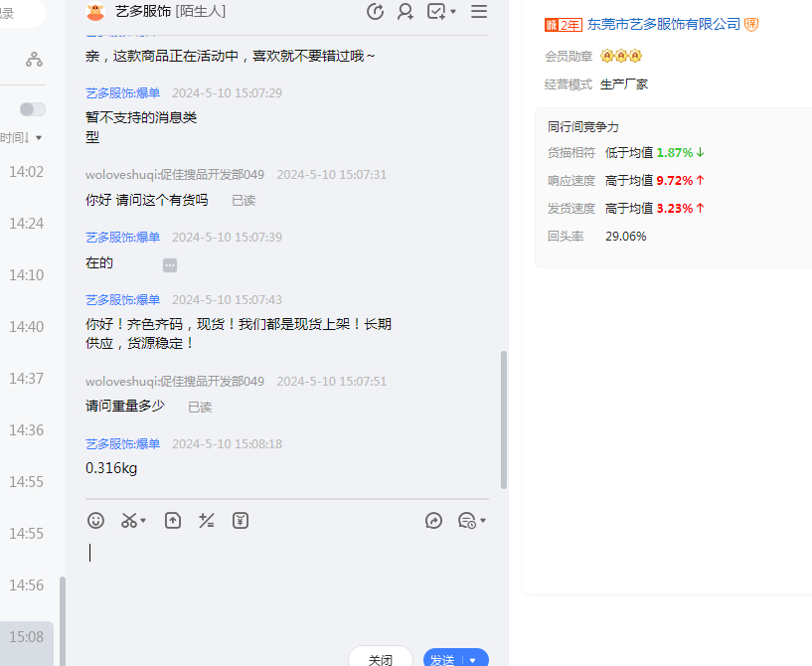Expand the screenshot scissors dropdown arrow
The image size is (812, 666).
point(144,521)
